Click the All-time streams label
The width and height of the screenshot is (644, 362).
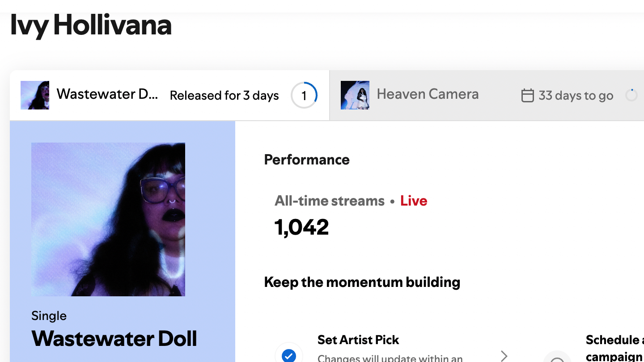(x=330, y=201)
